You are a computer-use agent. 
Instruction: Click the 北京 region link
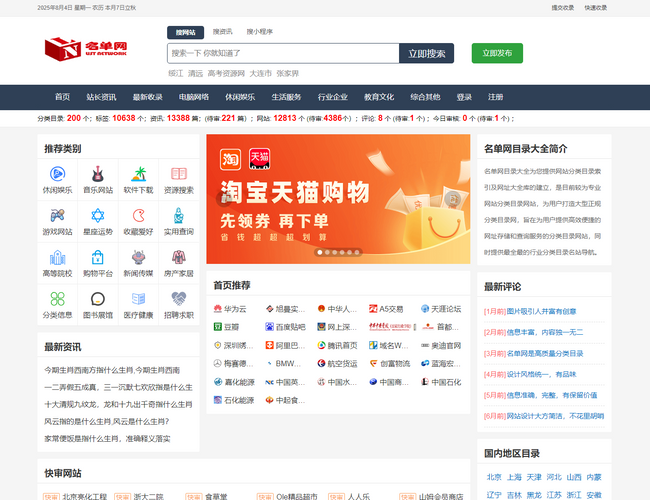click(x=494, y=477)
